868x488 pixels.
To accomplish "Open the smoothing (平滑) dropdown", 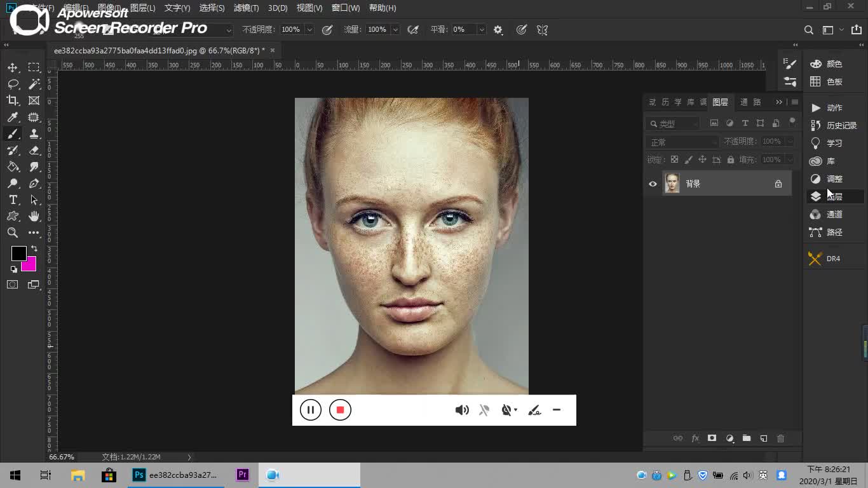I will point(481,30).
